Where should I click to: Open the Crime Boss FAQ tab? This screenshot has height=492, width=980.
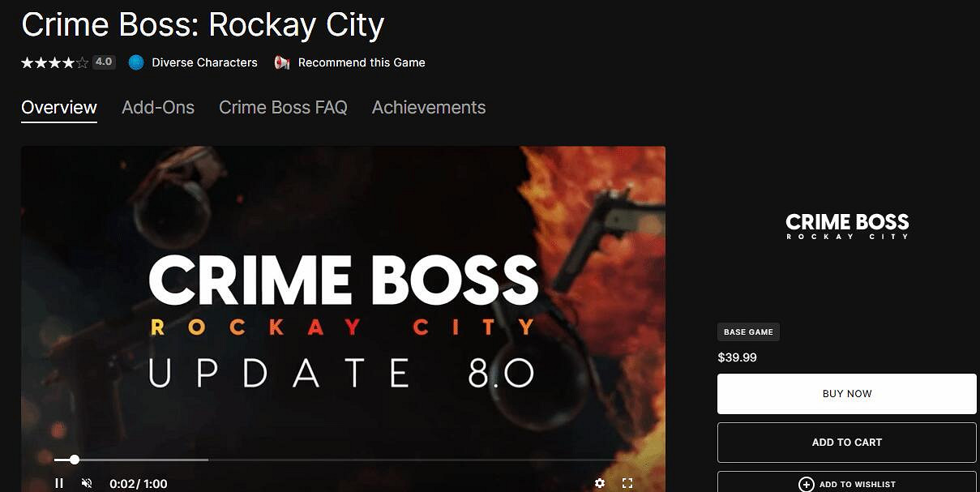coord(283,107)
